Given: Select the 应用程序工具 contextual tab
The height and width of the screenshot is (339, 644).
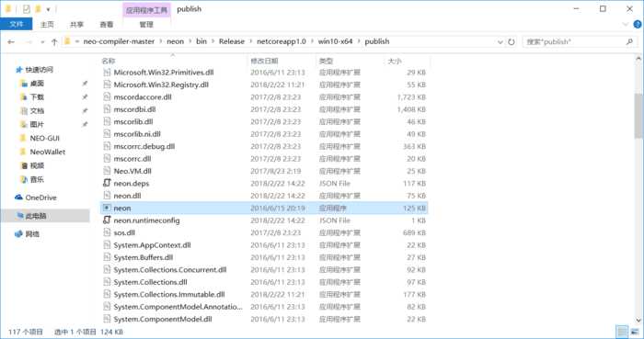Looking at the screenshot, I should point(146,10).
